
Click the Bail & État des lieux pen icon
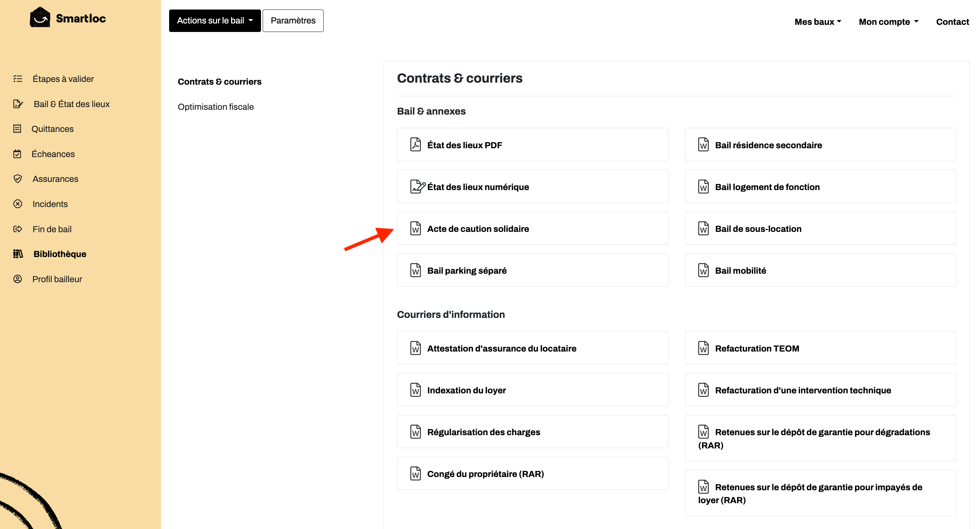click(x=18, y=104)
